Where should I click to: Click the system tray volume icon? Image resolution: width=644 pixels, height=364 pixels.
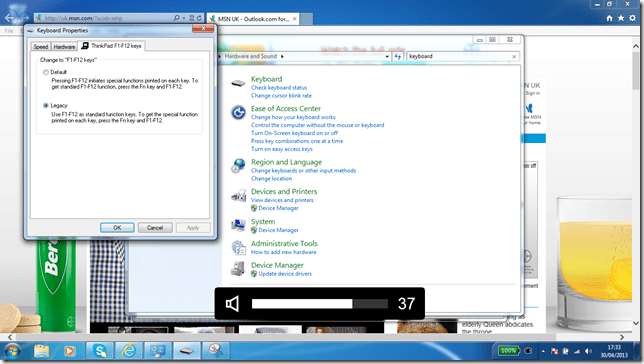click(588, 351)
